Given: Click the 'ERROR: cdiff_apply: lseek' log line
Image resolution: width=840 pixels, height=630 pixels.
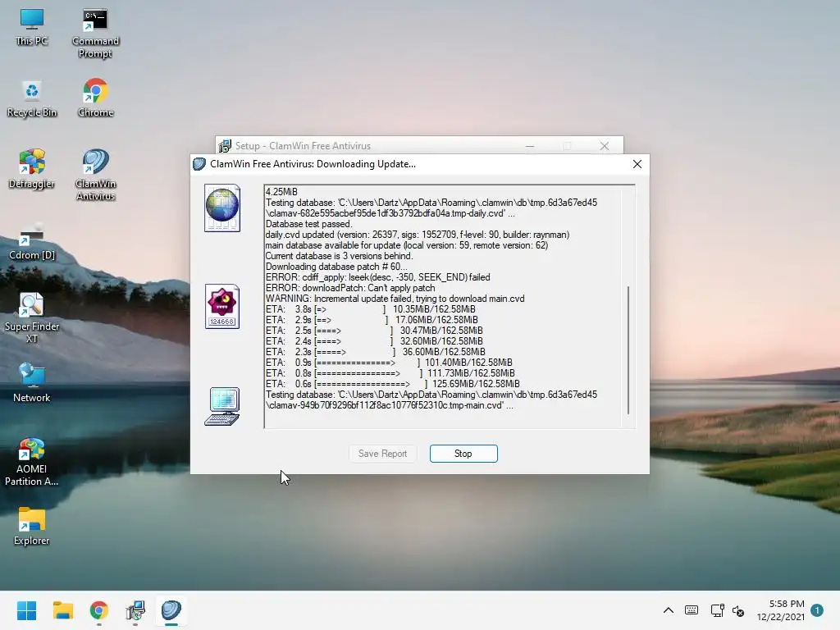Looking at the screenshot, I should pyautogui.click(x=378, y=277).
